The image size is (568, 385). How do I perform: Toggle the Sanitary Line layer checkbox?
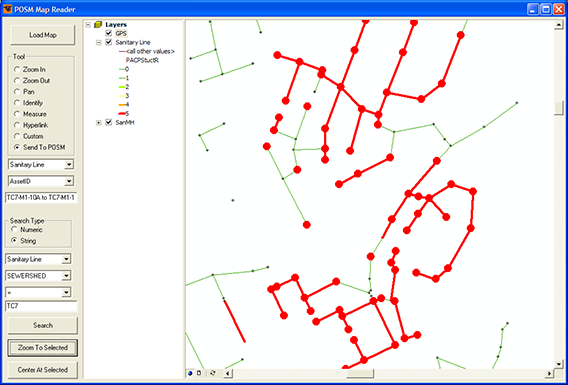coord(108,42)
